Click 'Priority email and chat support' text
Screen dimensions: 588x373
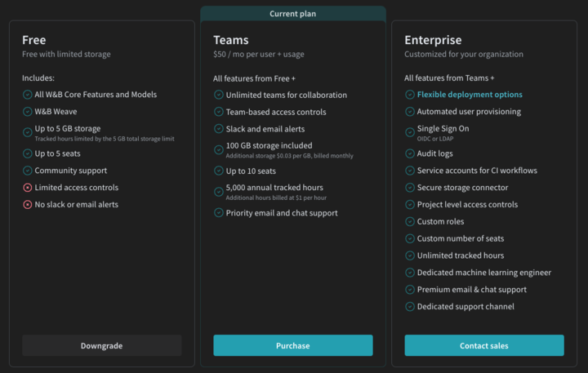282,213
